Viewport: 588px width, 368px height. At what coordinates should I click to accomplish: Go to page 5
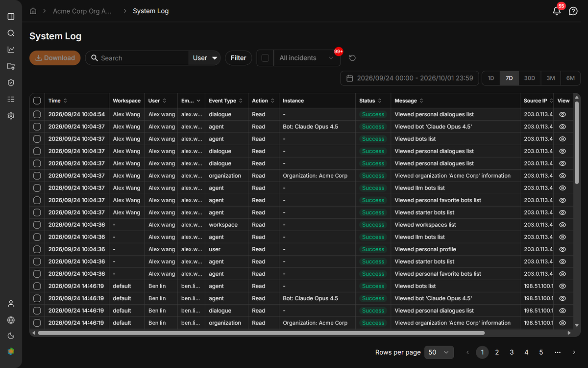(541, 352)
